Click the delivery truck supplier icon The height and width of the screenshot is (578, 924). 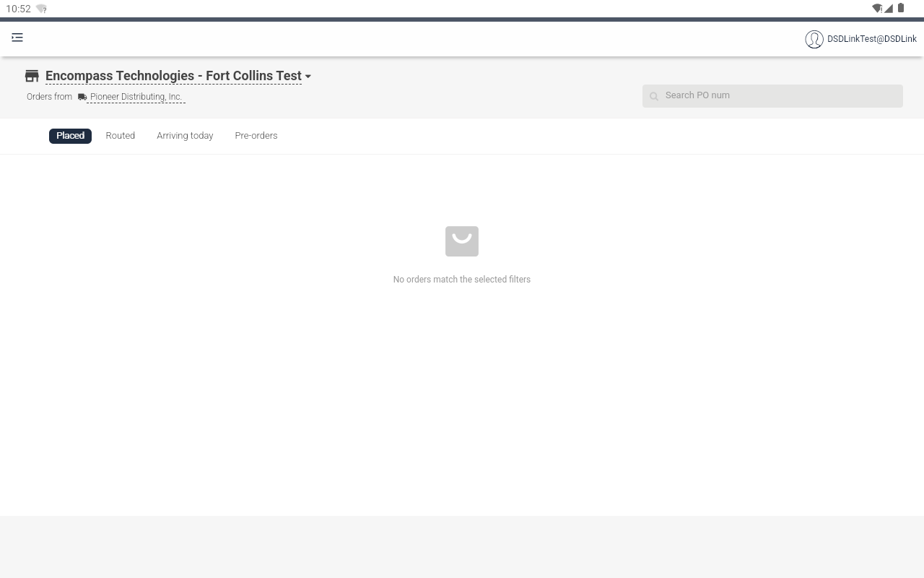pos(82,97)
